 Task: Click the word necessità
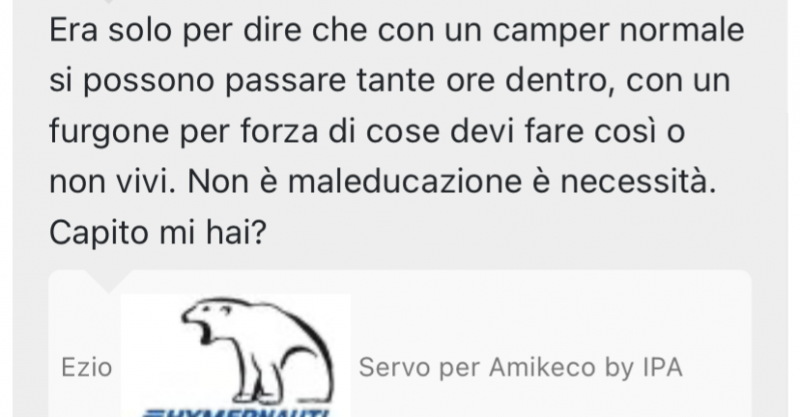tap(638, 182)
